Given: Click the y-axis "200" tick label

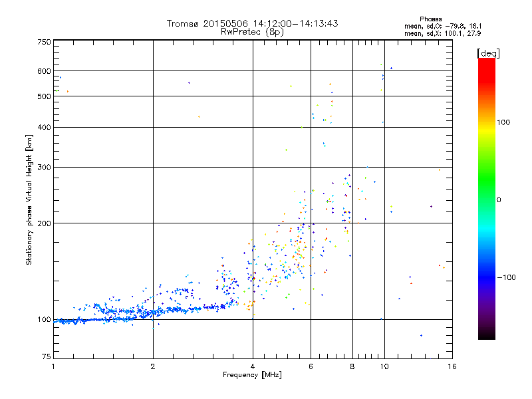Looking at the screenshot, I should click(45, 223).
